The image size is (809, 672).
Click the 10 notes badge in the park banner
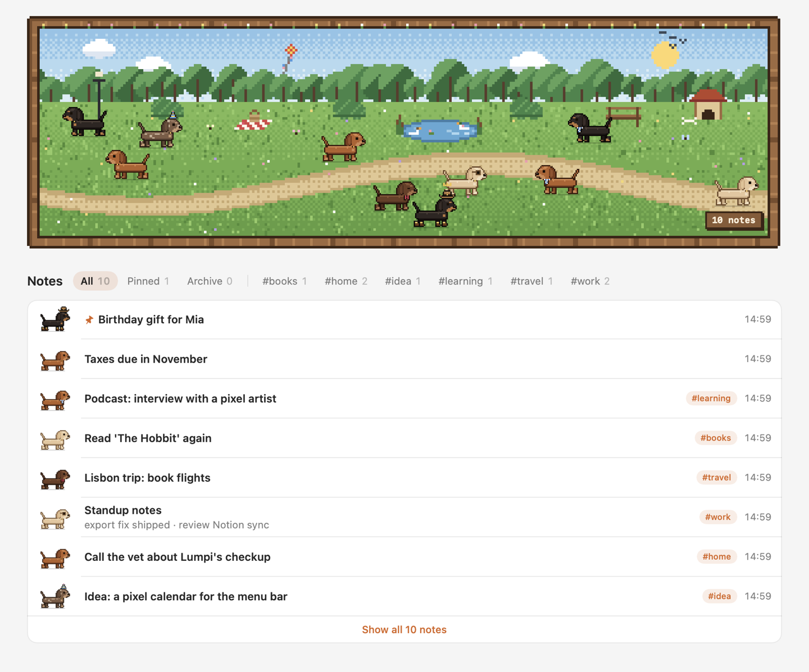point(734,221)
